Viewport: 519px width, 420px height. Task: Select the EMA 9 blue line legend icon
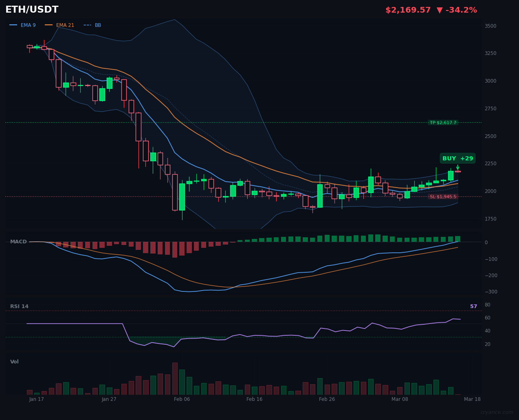click(x=14, y=25)
